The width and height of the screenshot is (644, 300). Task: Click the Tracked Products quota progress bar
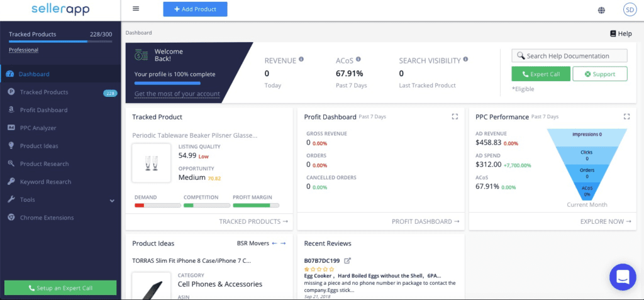click(x=60, y=42)
